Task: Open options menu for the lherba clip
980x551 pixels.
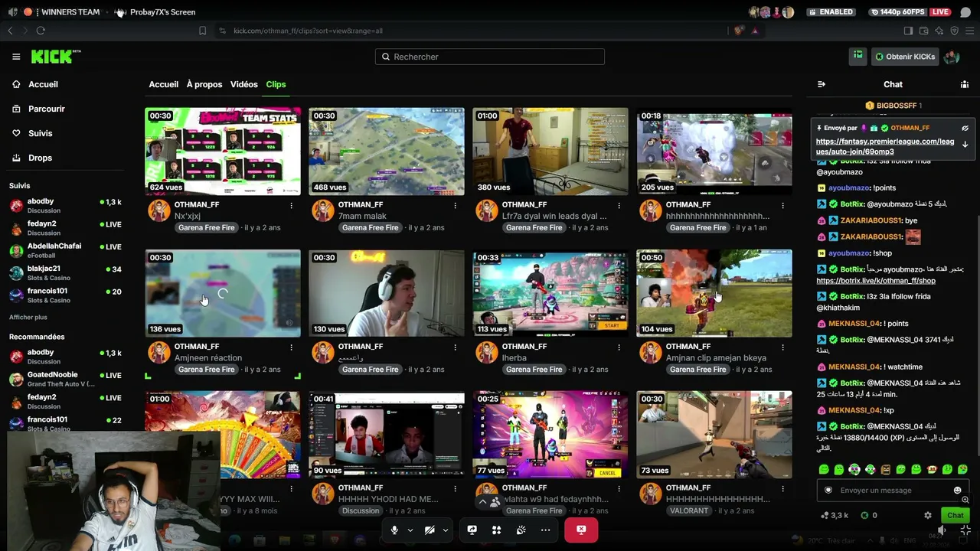Action: (x=619, y=347)
